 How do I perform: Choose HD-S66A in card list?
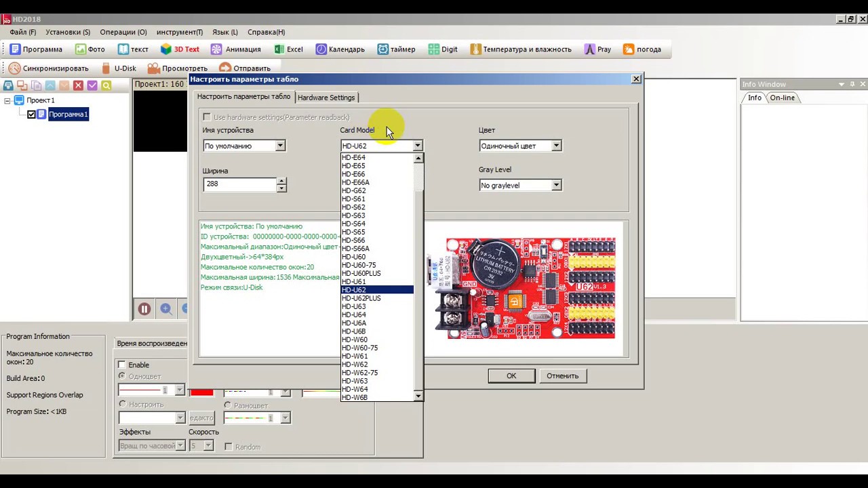[377, 249]
